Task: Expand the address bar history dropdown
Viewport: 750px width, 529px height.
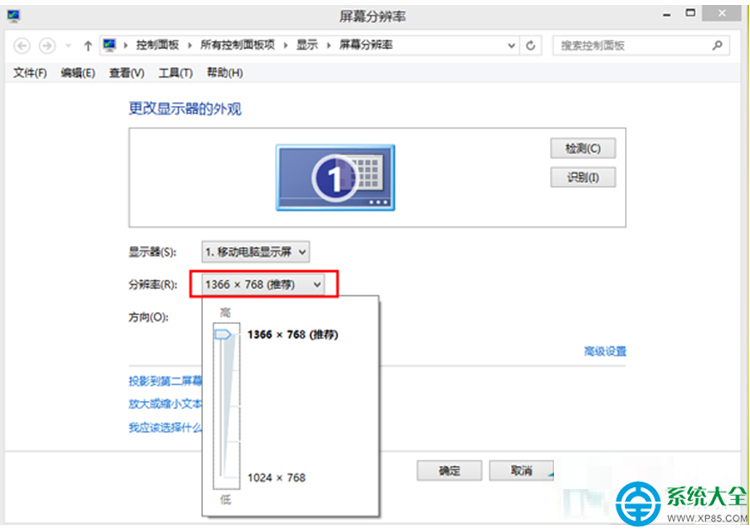Action: [511, 46]
